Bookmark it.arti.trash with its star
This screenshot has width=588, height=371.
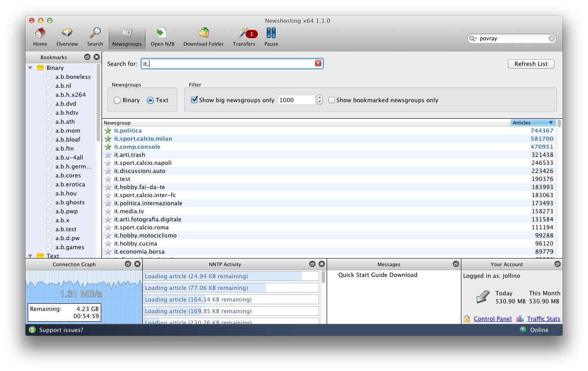(108, 155)
